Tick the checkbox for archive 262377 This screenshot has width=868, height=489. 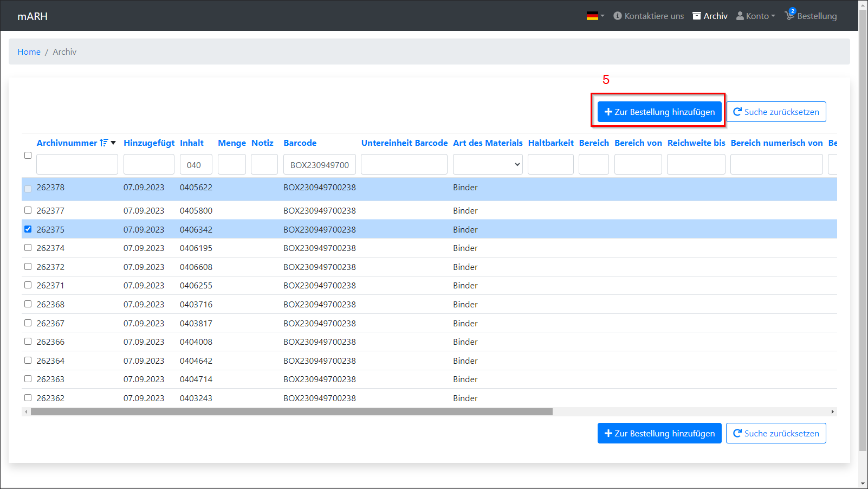[28, 210]
